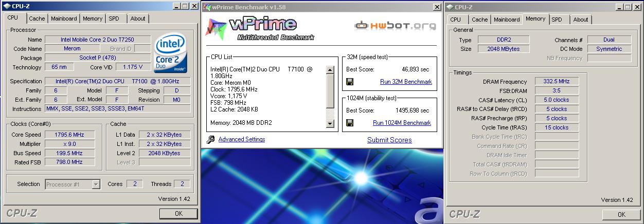This screenshot has height=224, width=644.
Task: Click Submit Scores link
Action: [x=389, y=140]
